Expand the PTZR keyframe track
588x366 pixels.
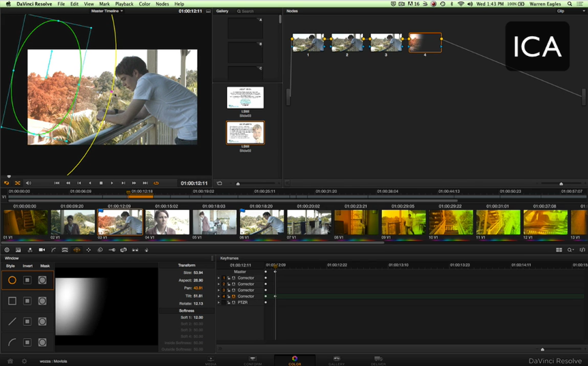(219, 303)
